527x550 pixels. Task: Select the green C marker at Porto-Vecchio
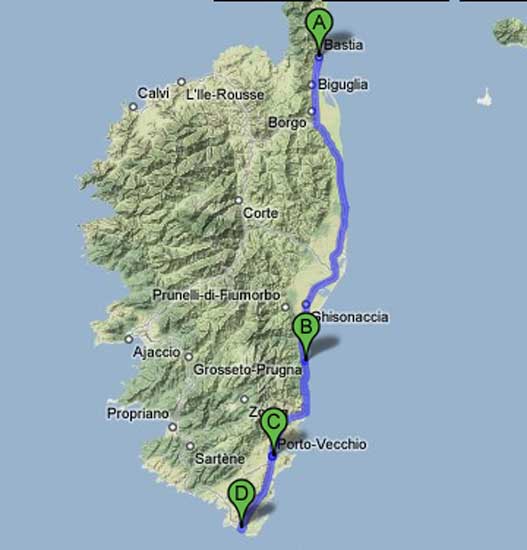(273, 428)
